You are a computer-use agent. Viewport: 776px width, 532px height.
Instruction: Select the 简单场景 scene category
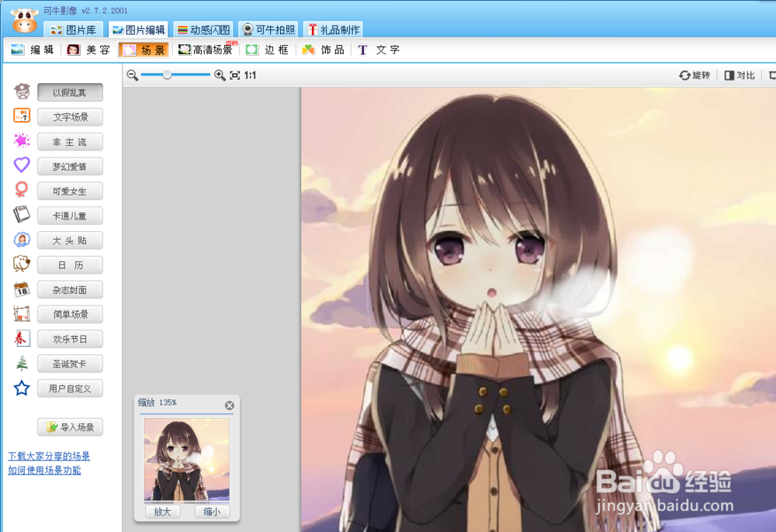pos(71,314)
